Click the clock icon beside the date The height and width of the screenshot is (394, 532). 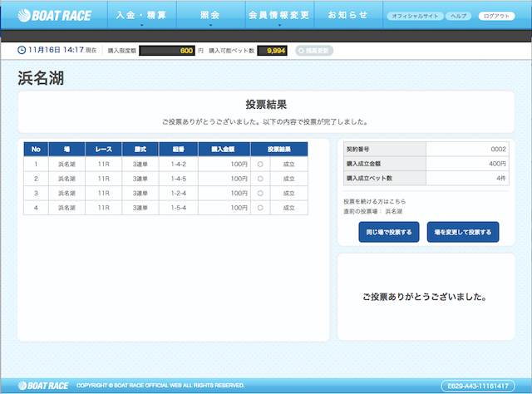click(x=22, y=50)
